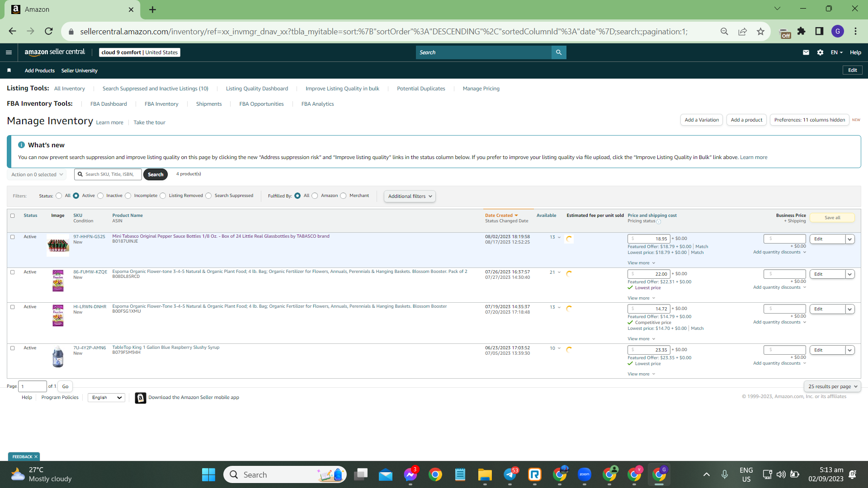Open Listing Quality Dashboard
This screenshot has height=488, width=868.
coord(257,89)
